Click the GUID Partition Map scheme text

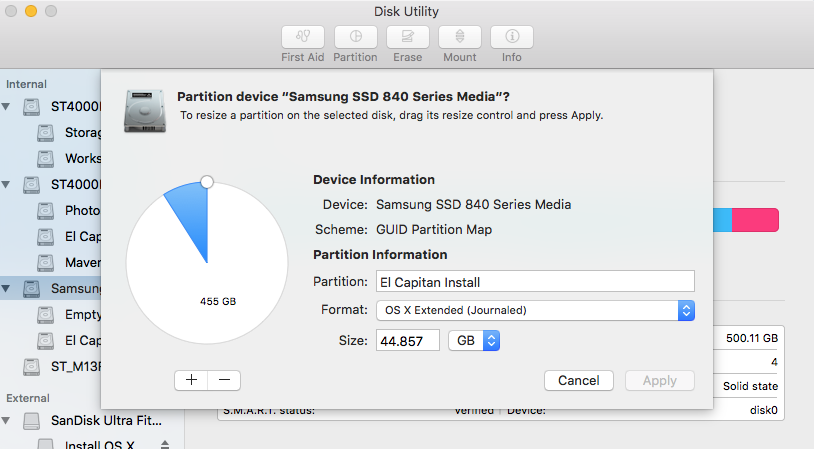click(x=434, y=229)
